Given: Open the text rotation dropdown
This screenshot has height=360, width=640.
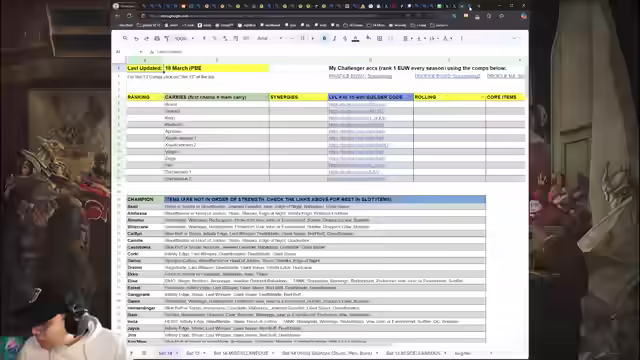Looking at the screenshot, I should 447,38.
